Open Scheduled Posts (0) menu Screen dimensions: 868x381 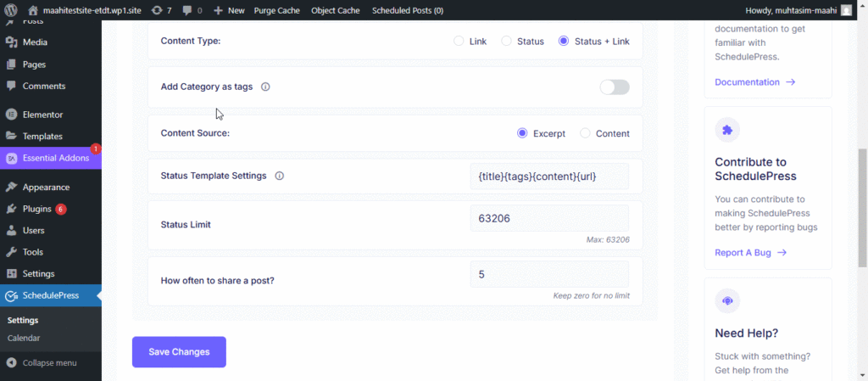point(408,10)
